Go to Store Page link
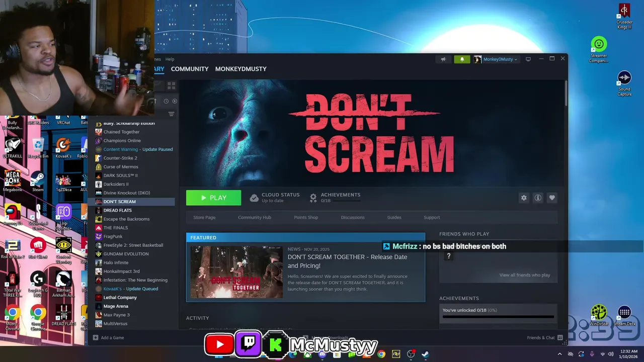 tap(204, 217)
